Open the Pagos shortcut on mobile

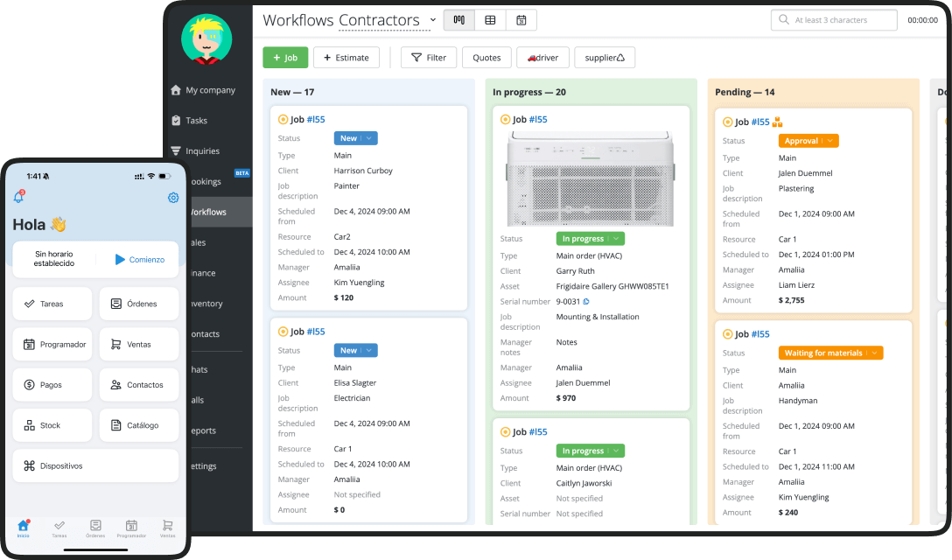[x=52, y=384]
